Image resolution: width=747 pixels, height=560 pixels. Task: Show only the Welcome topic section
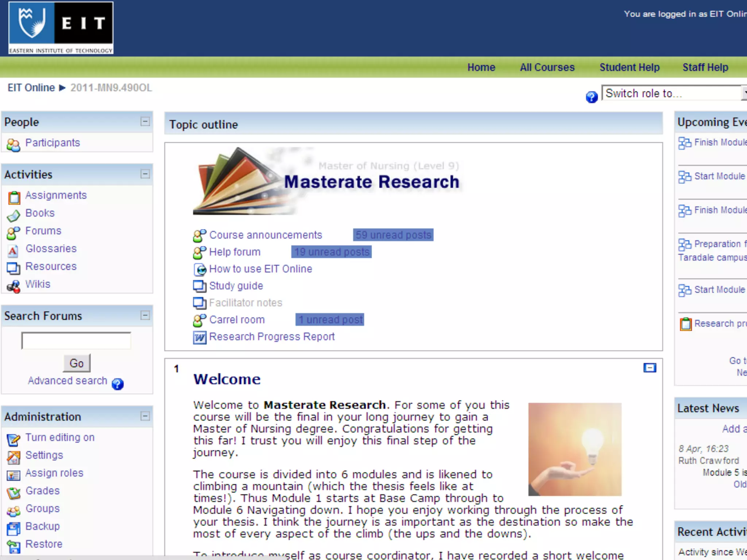tap(650, 368)
